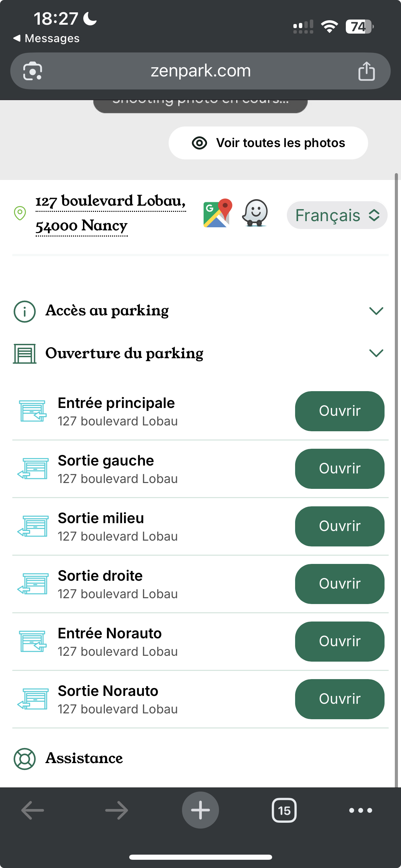Open the browser three-dot menu

pyautogui.click(x=361, y=810)
